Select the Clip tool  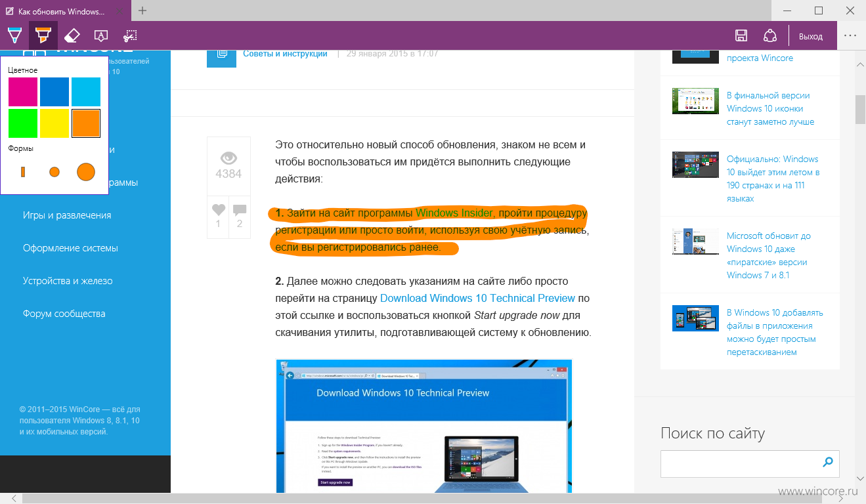pos(130,35)
